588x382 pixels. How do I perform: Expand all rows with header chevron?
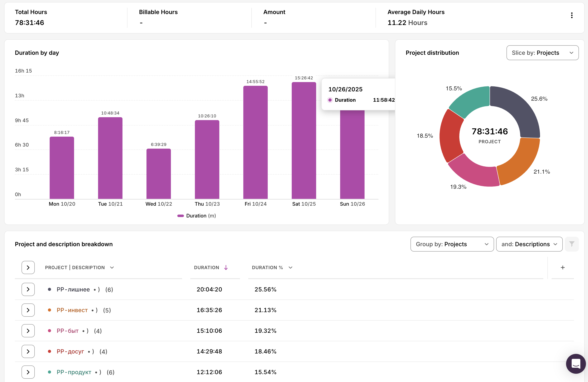(28, 267)
